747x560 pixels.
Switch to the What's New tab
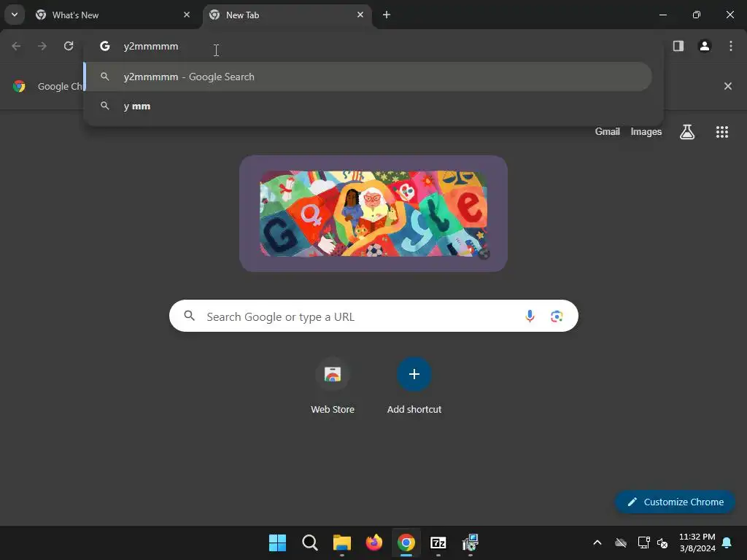115,15
